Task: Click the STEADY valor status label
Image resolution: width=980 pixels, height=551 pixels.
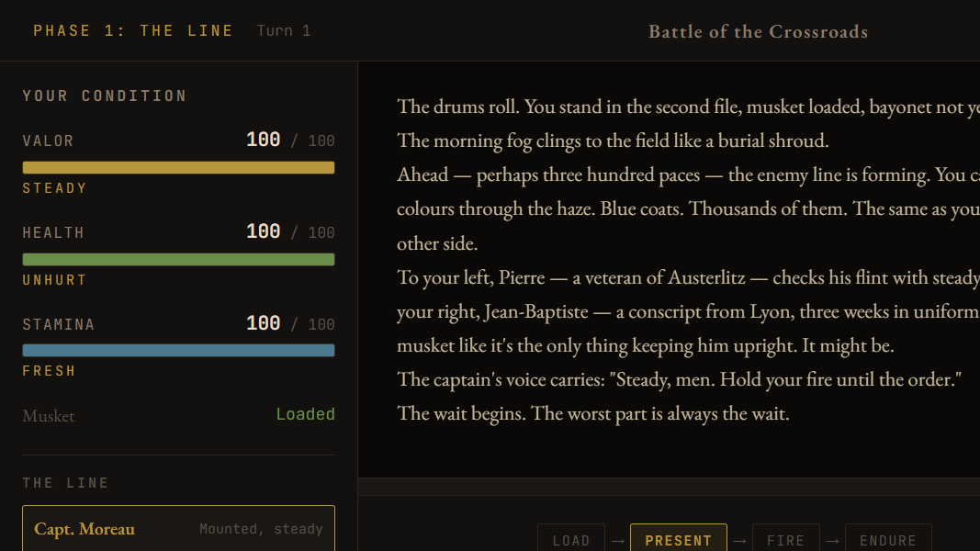Action: [x=55, y=187]
